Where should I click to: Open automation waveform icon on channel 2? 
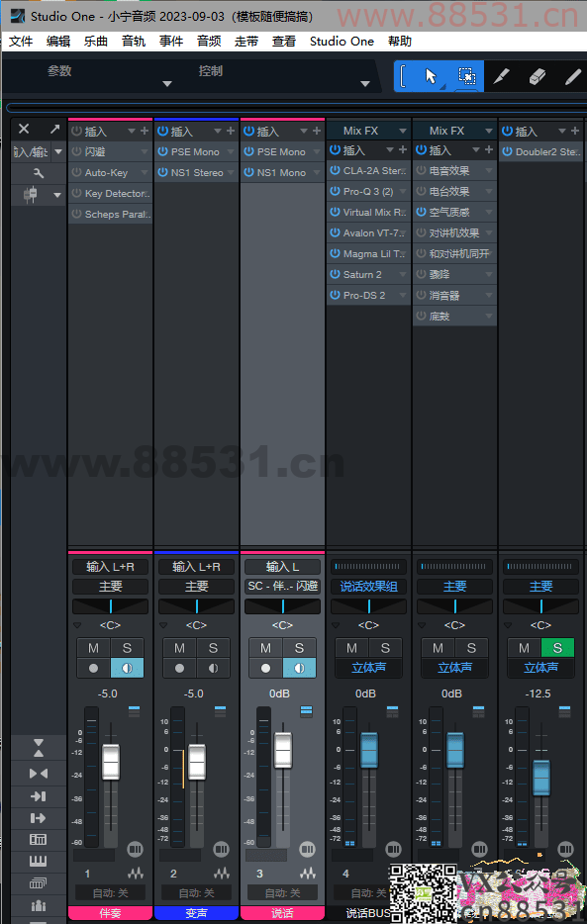tap(222, 874)
